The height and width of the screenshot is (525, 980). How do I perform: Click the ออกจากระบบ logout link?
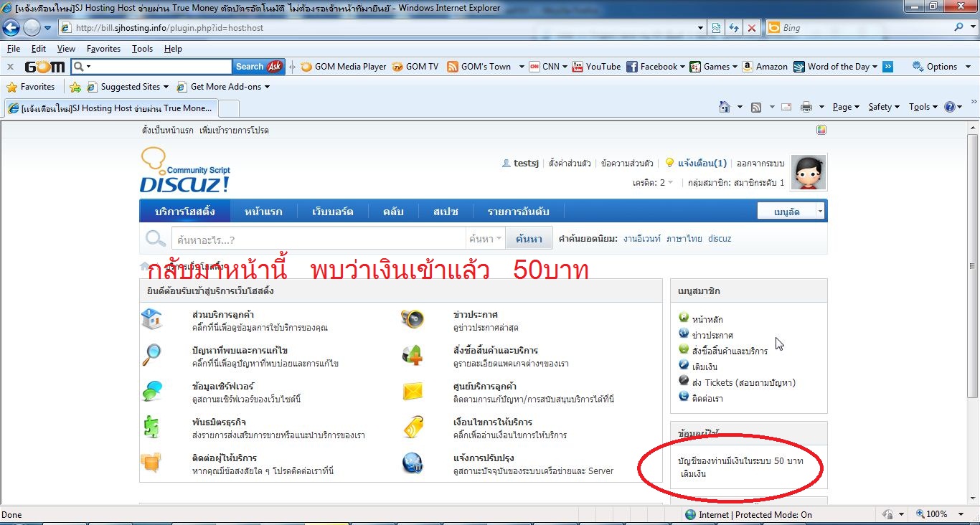point(762,164)
